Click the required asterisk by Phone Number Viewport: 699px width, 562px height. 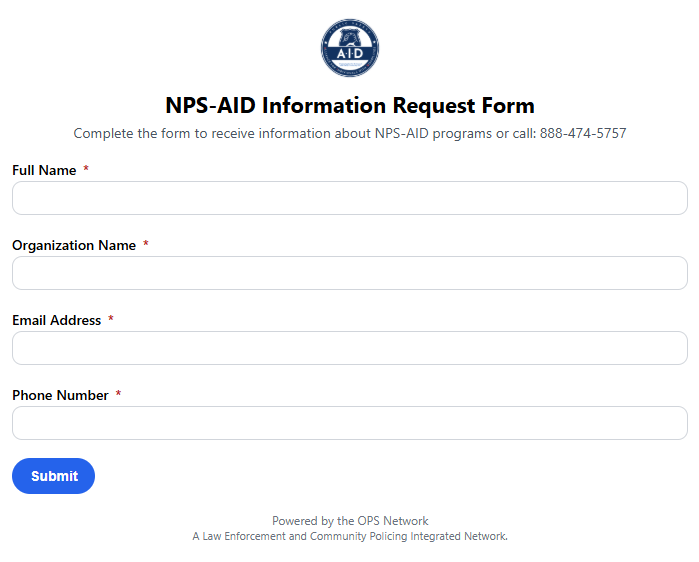(119, 396)
